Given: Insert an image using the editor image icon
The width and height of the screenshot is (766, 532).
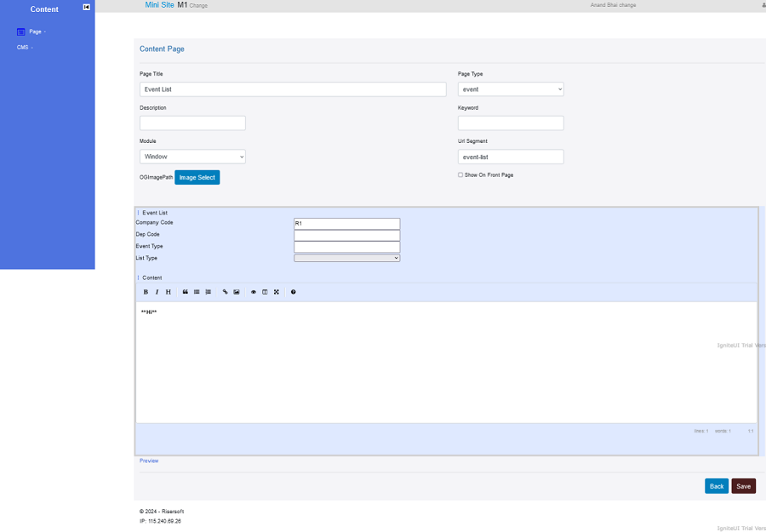Looking at the screenshot, I should 237,292.
